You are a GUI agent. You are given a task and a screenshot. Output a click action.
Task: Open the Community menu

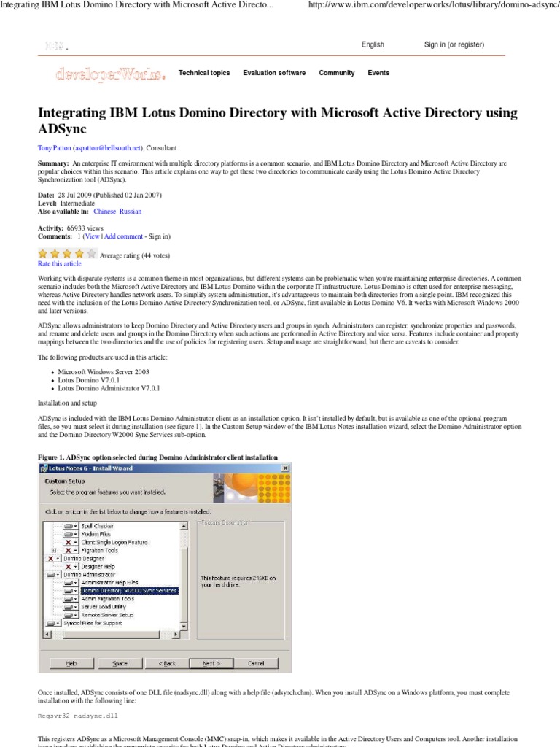pos(337,73)
